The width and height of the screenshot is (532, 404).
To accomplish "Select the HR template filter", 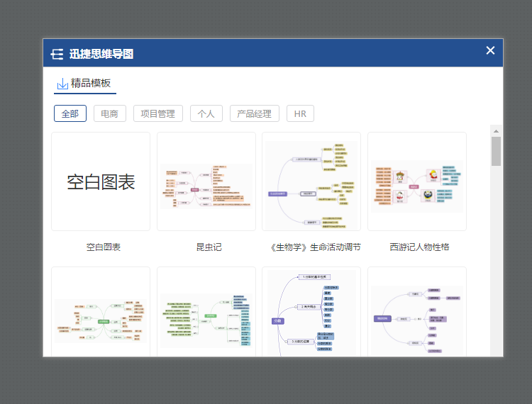I will 300,113.
